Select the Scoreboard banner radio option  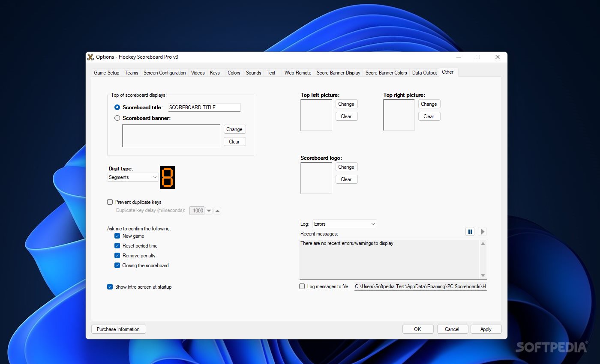point(117,118)
